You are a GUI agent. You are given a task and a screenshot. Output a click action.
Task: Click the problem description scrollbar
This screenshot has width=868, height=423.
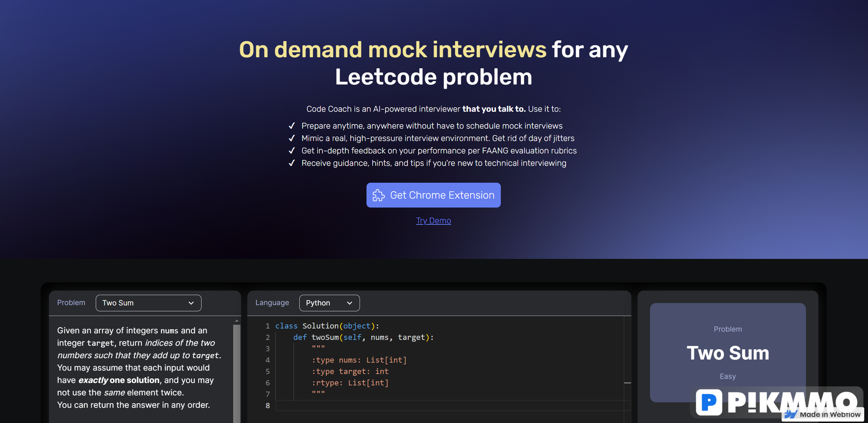pos(236,373)
